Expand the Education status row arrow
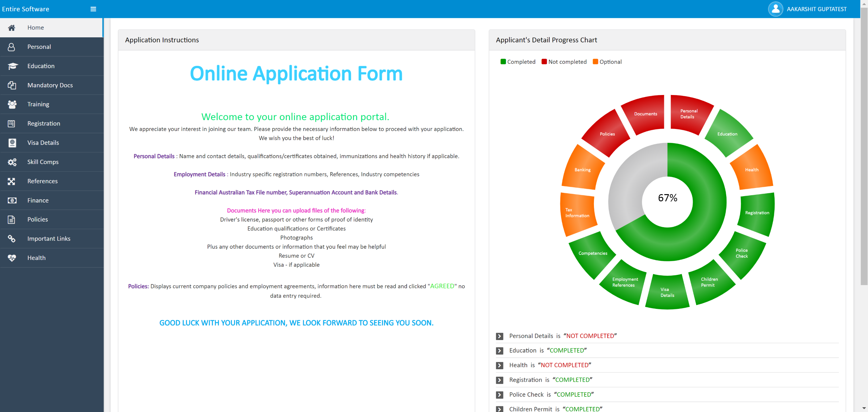This screenshot has width=868, height=412. pyautogui.click(x=500, y=351)
